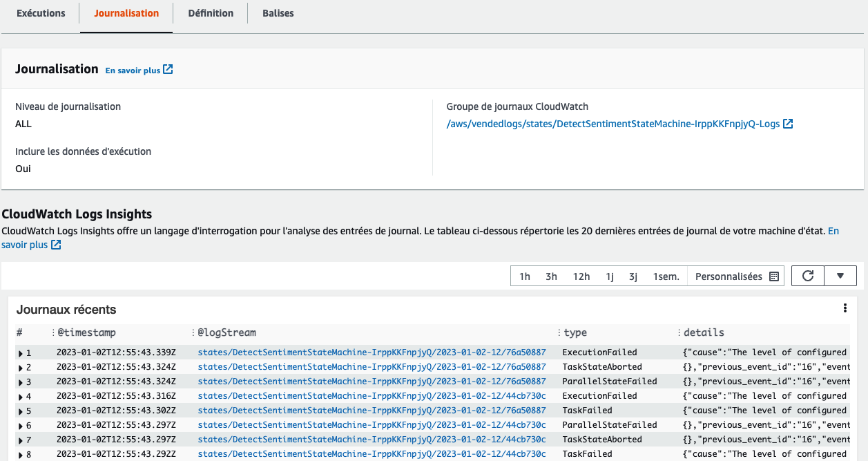Viewport: 868px width, 461px height.
Task: Click the details cell in row 2
Action: click(x=766, y=367)
